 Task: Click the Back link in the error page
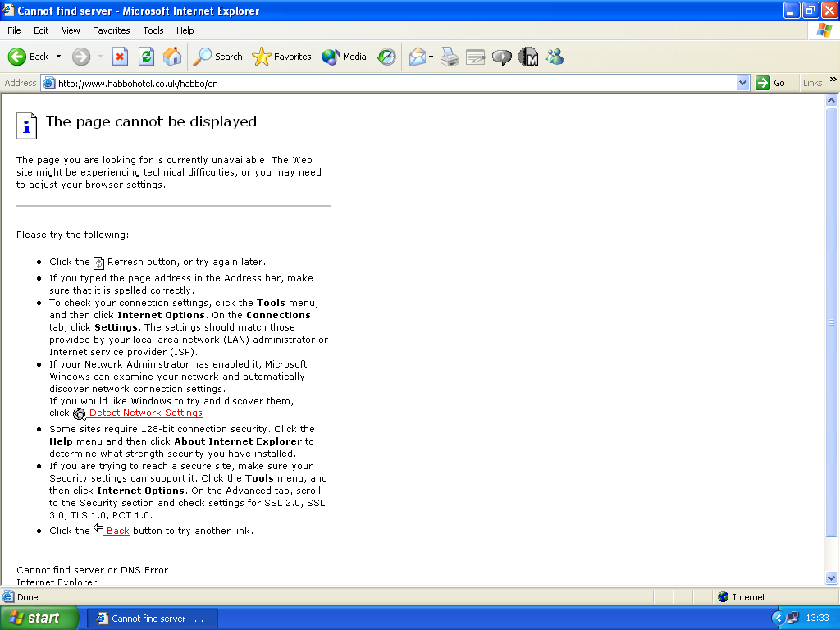tap(117, 531)
